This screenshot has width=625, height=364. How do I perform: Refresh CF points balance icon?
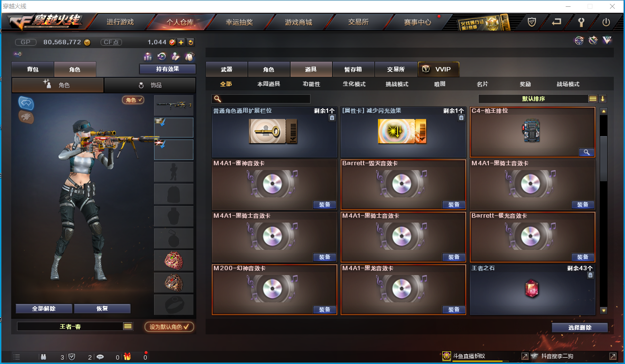coord(190,42)
